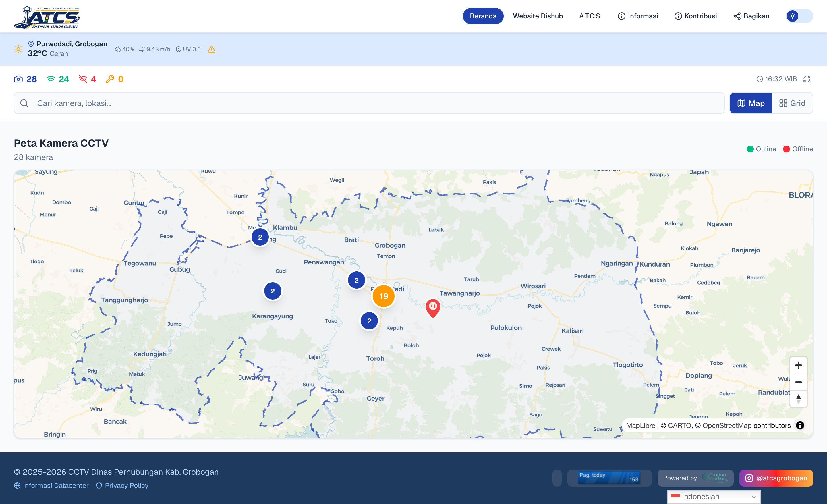Open the Website Dishub menu item

tap(538, 16)
